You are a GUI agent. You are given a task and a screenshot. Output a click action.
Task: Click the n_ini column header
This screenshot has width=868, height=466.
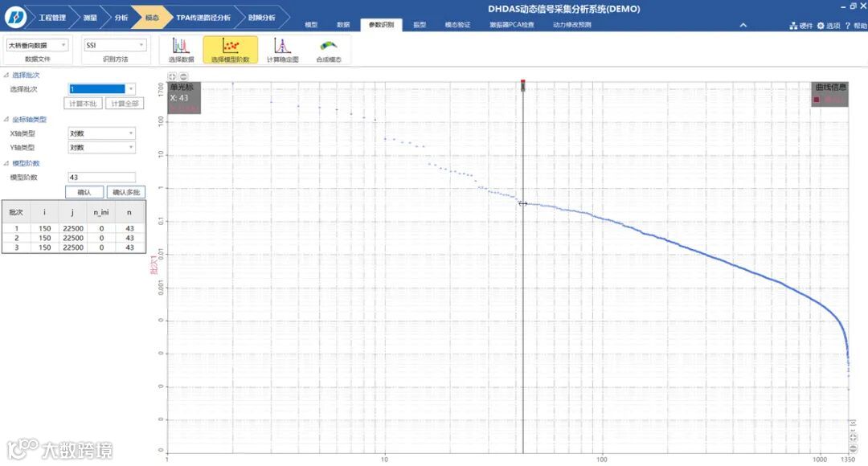click(101, 212)
